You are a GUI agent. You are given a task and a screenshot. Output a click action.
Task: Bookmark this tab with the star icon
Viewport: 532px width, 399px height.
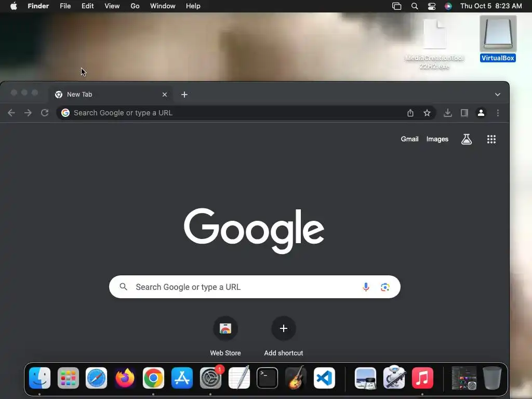pyautogui.click(x=427, y=113)
